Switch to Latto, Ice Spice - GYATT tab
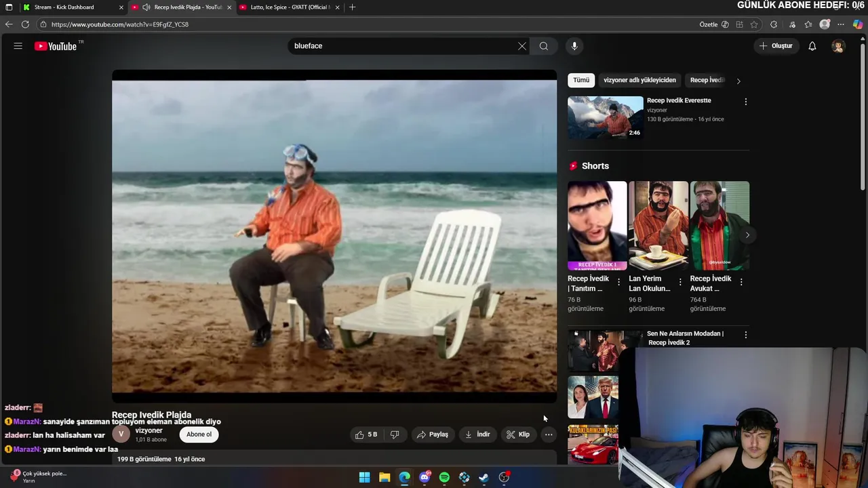 pos(290,7)
